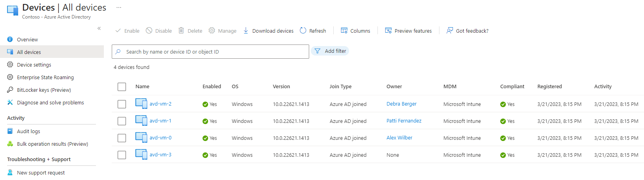Click the BitLocker keys key icon
Viewport: 644px width, 180px height.
pos(10,90)
